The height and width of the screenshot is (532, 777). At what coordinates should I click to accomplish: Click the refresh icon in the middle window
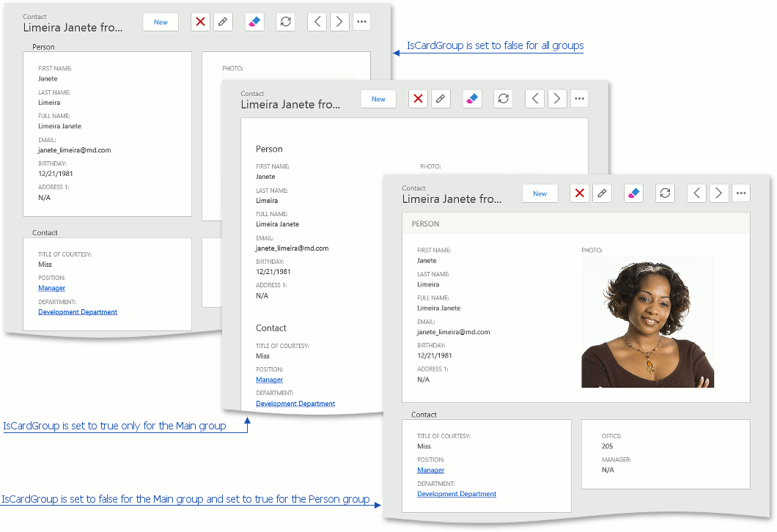[x=503, y=99]
